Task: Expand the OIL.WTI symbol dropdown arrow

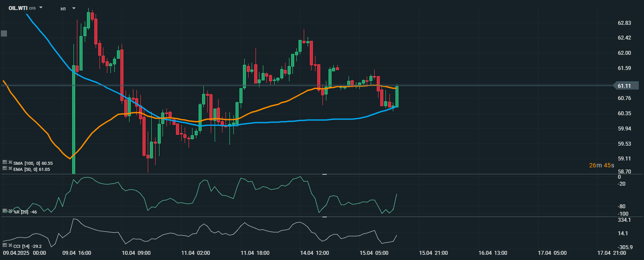Action: pos(41,8)
